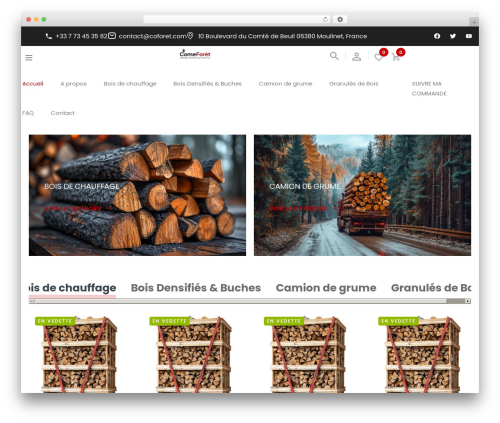Click the phone icon in top bar
Viewport: 500px width, 423px height.
click(49, 36)
